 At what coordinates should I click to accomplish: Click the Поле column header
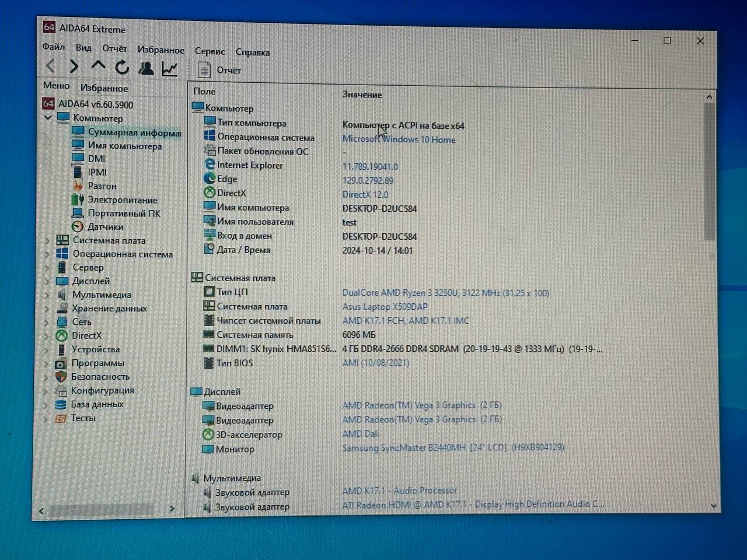click(204, 92)
